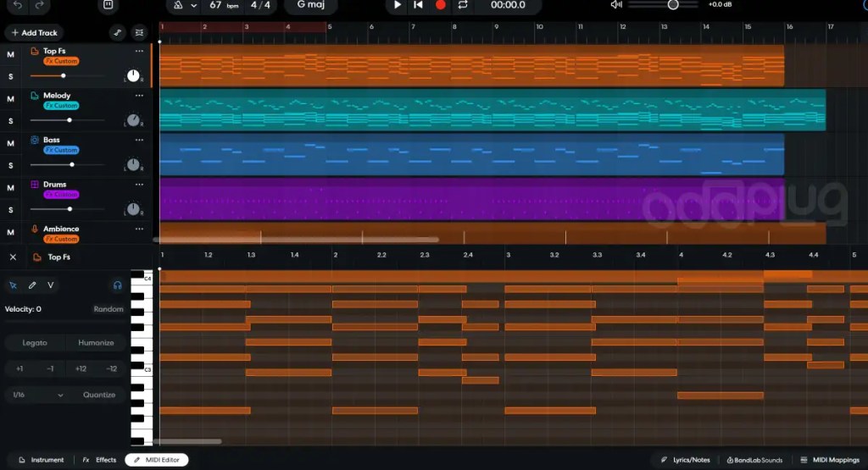Click the Legato button
The height and width of the screenshot is (470, 868).
34,343
